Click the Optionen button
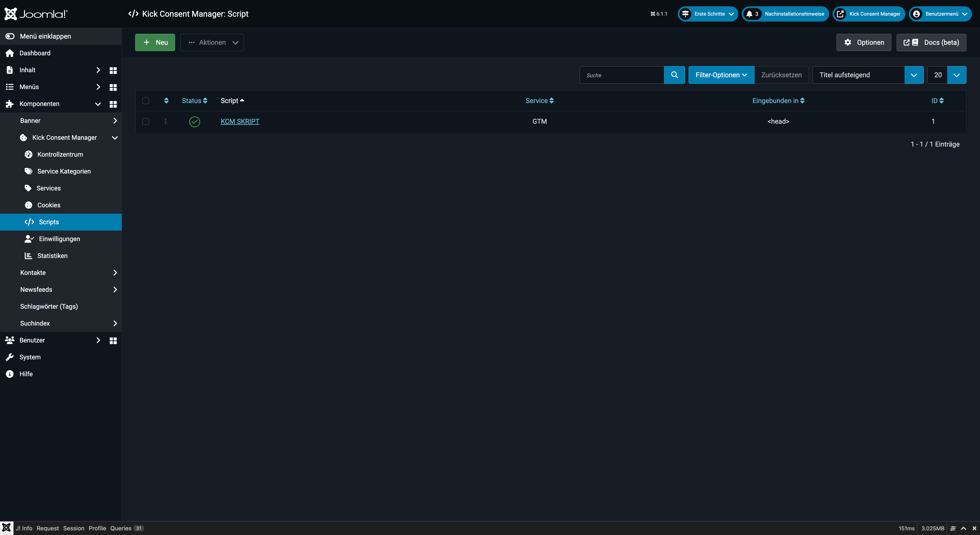This screenshot has width=980, height=535. [x=864, y=42]
